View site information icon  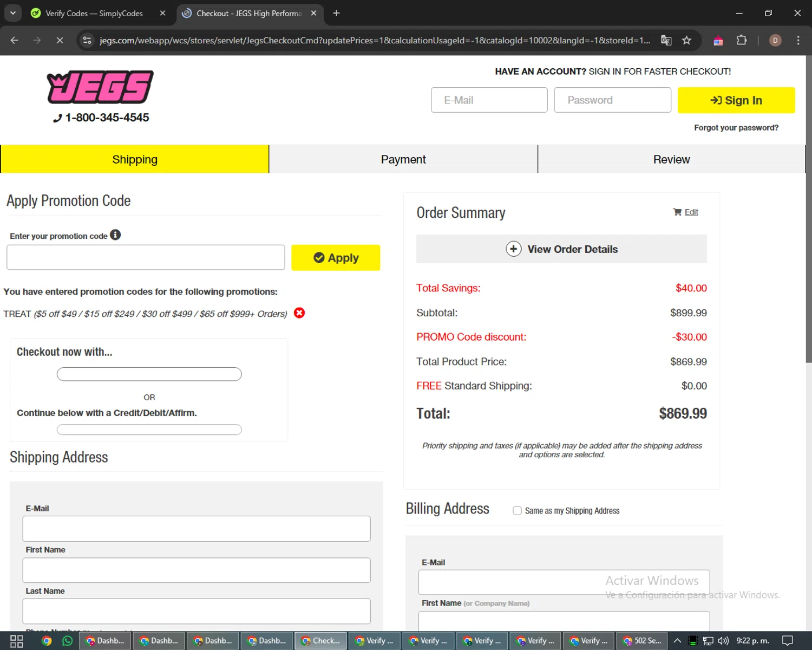coord(87,40)
